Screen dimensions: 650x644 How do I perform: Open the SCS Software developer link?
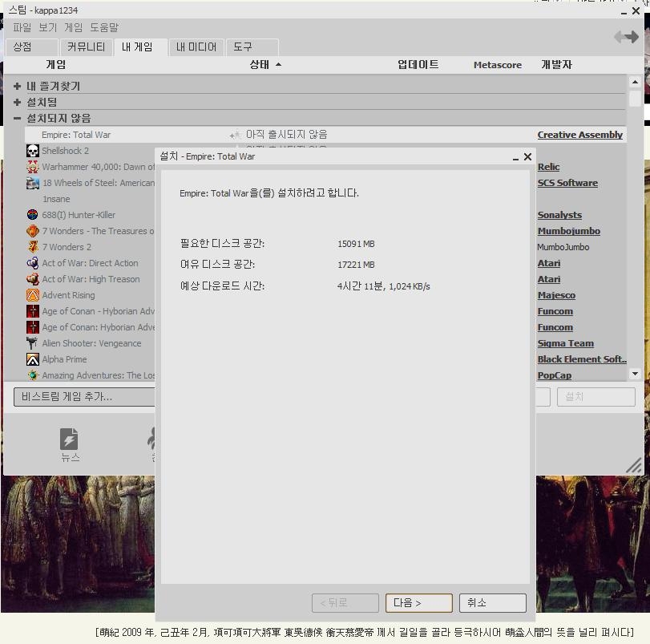click(567, 183)
